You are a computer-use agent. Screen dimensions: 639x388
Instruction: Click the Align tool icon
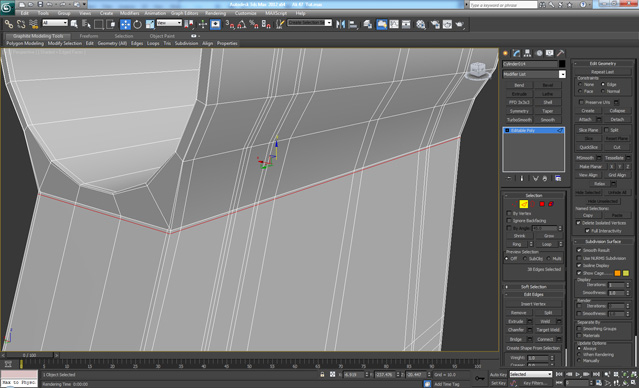pyautogui.click(x=353, y=24)
